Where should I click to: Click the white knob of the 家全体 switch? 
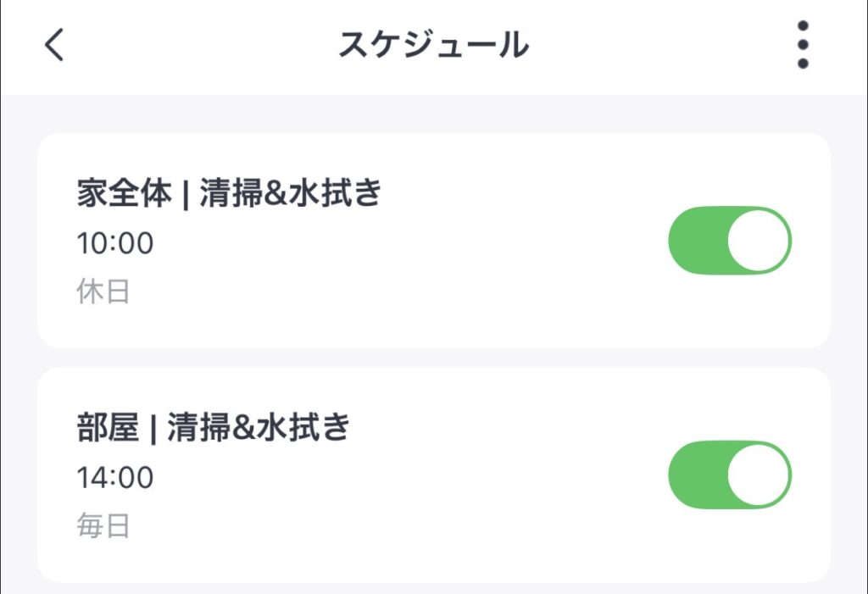click(758, 241)
